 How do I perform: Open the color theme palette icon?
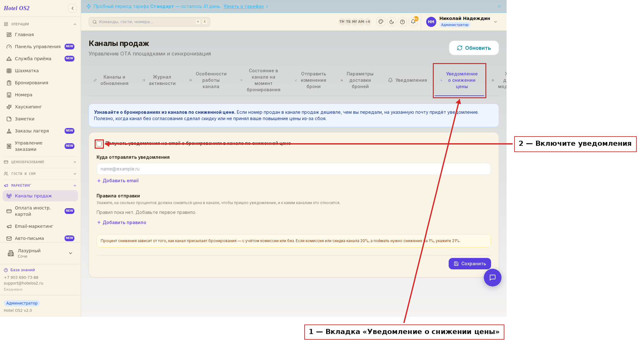[x=381, y=22]
